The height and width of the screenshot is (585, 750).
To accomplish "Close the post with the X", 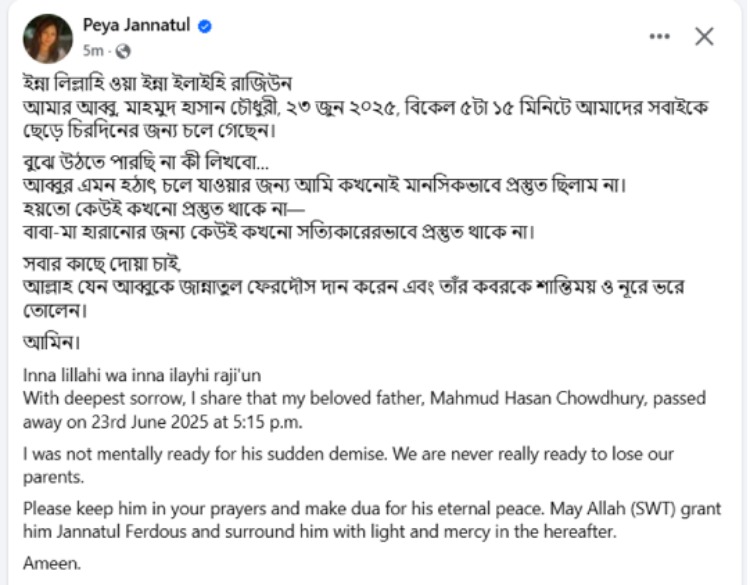I will pyautogui.click(x=704, y=37).
